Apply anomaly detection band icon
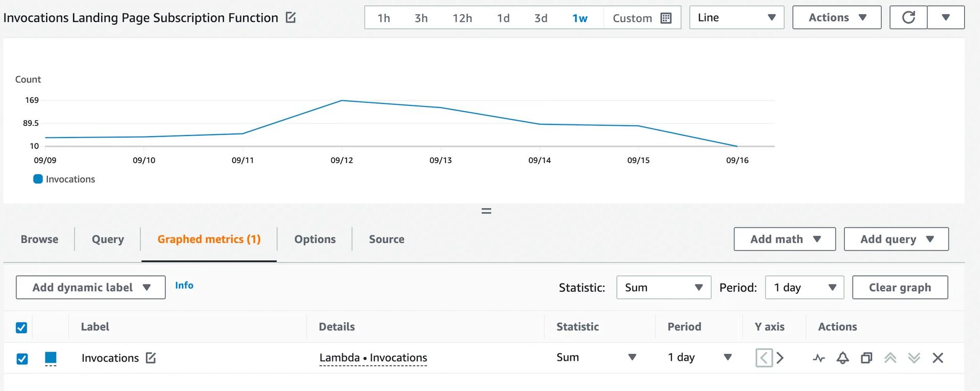The width and height of the screenshot is (980, 391). pyautogui.click(x=819, y=358)
